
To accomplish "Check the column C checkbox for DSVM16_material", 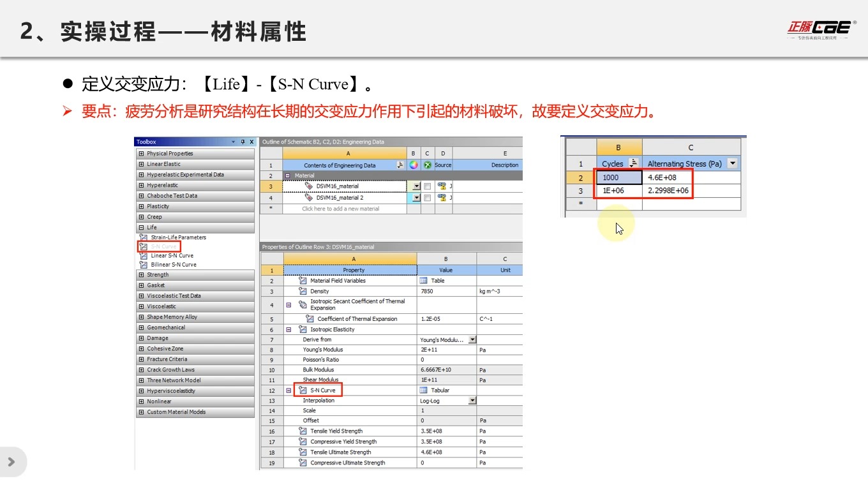I will pos(426,186).
